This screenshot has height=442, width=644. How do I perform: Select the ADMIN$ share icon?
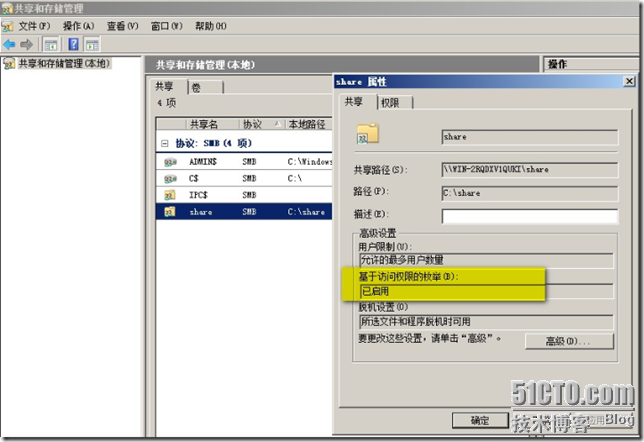pyautogui.click(x=169, y=161)
